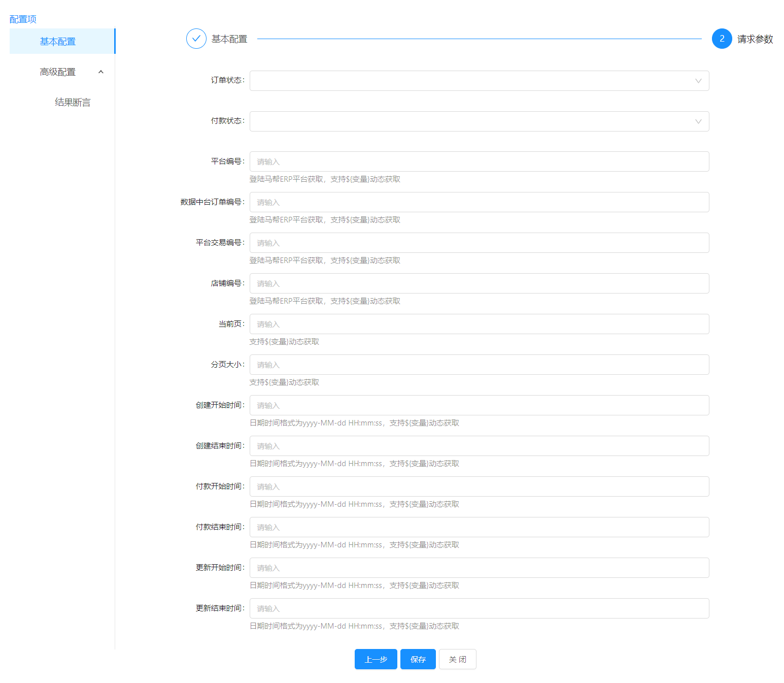Viewport: 784px width, 683px height.
Task: Click the 关闭 button
Action: tap(457, 659)
